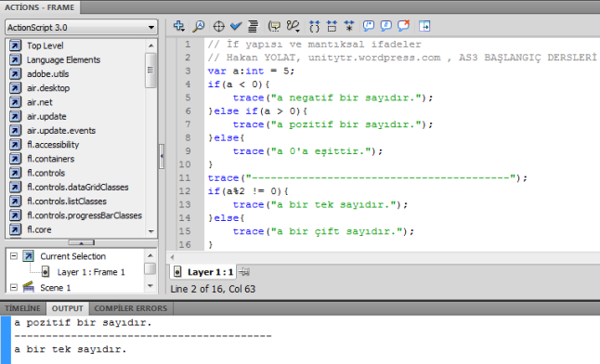This screenshot has height=364, width=600.
Task: Click the Scene 1 clapperboard icon
Action: [28, 287]
